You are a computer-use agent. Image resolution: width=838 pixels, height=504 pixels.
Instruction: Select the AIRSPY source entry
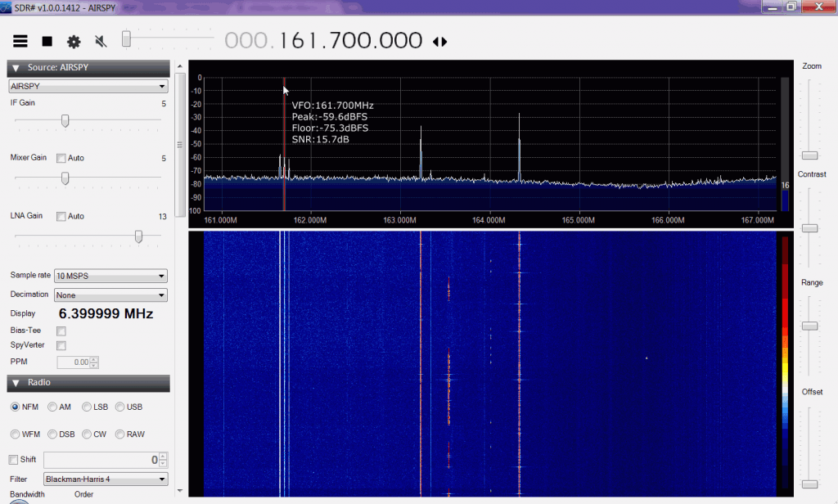point(88,86)
